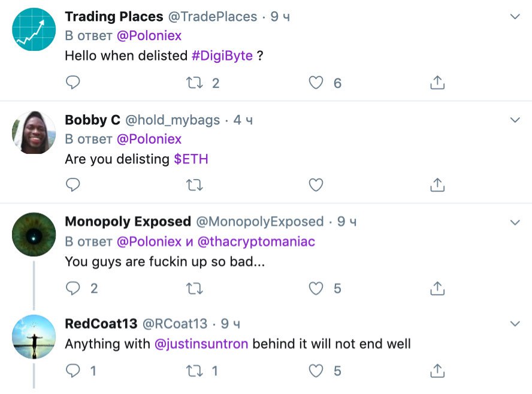Expand the menu arrow on Bobby C's tweet
Image resolution: width=532 pixels, height=394 pixels.
515,120
